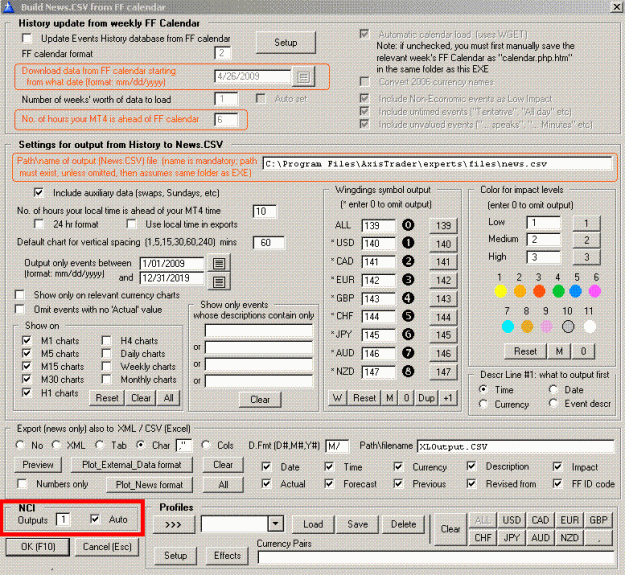This screenshot has height=575, width=625.
Task: Click the Currency Pairs input field
Action: point(436,557)
